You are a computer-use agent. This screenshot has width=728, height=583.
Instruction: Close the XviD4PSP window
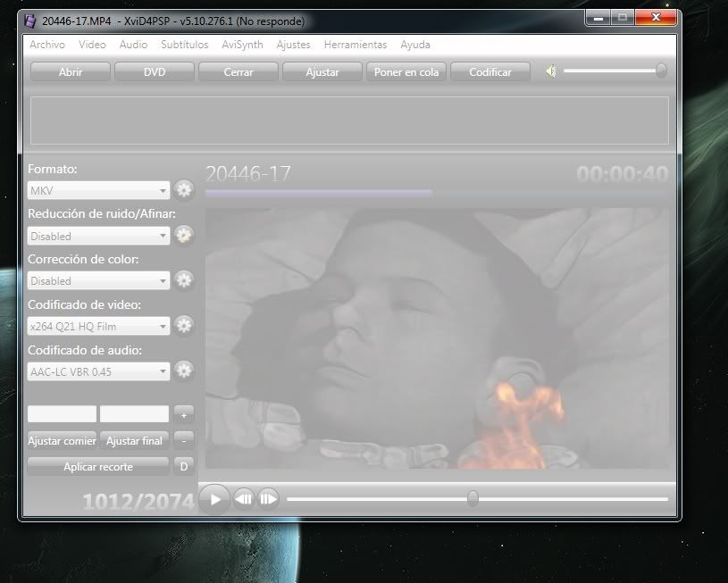(x=656, y=18)
